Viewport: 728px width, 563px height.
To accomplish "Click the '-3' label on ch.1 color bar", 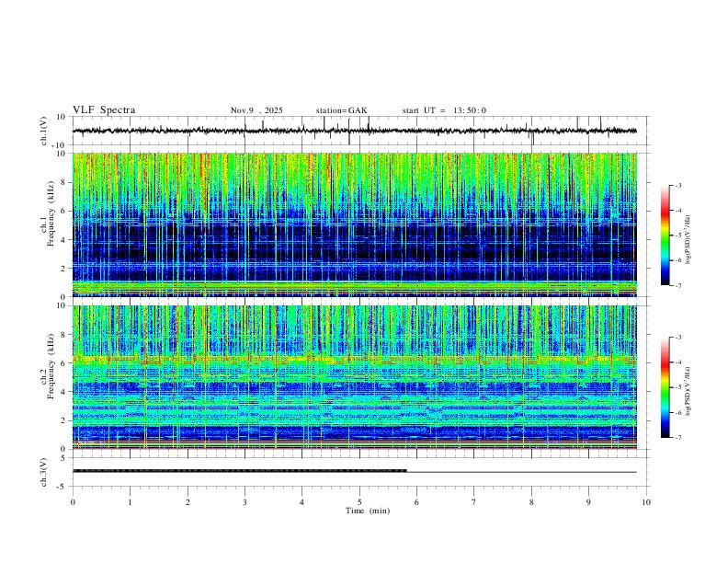I will point(677,185).
